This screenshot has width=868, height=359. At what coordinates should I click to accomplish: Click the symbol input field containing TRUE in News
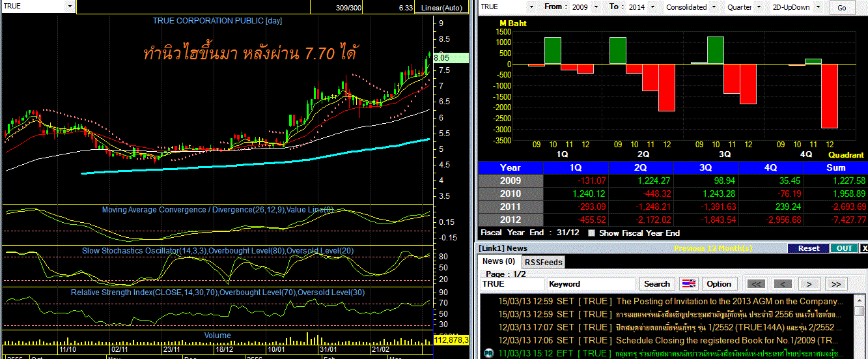[x=512, y=284]
